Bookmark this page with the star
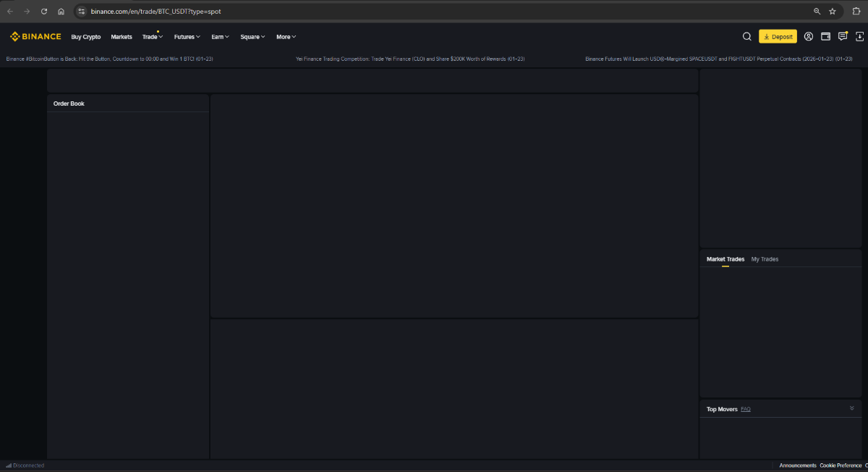 pyautogui.click(x=833, y=12)
